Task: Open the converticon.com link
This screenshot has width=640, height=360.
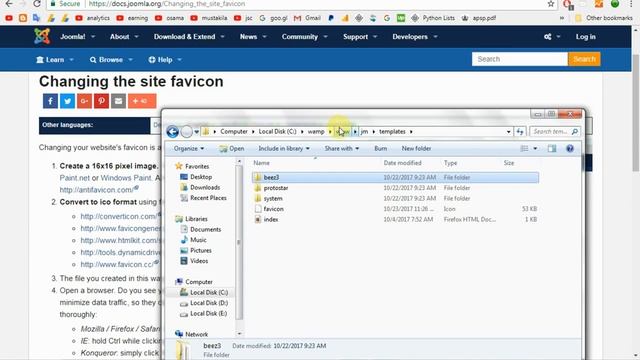Action: tap(118, 216)
